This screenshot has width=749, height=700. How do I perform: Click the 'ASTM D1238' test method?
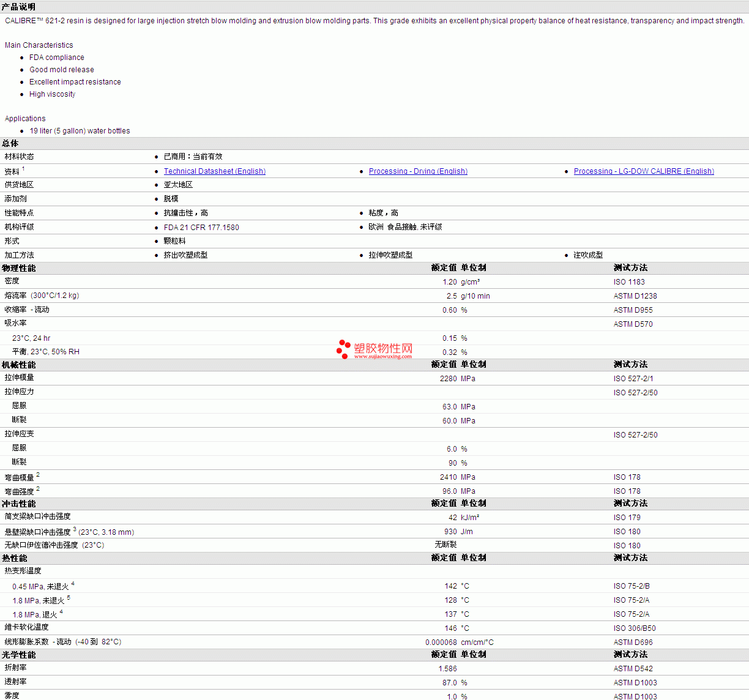click(635, 296)
